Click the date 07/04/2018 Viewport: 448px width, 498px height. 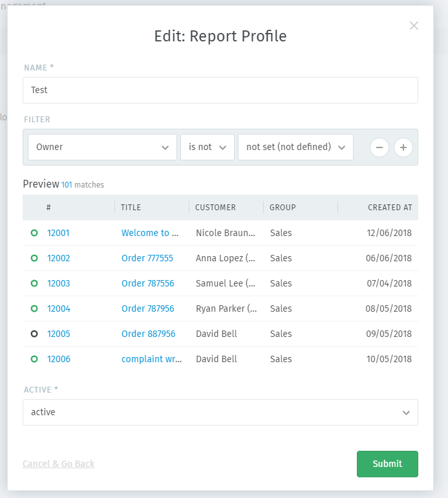[389, 283]
